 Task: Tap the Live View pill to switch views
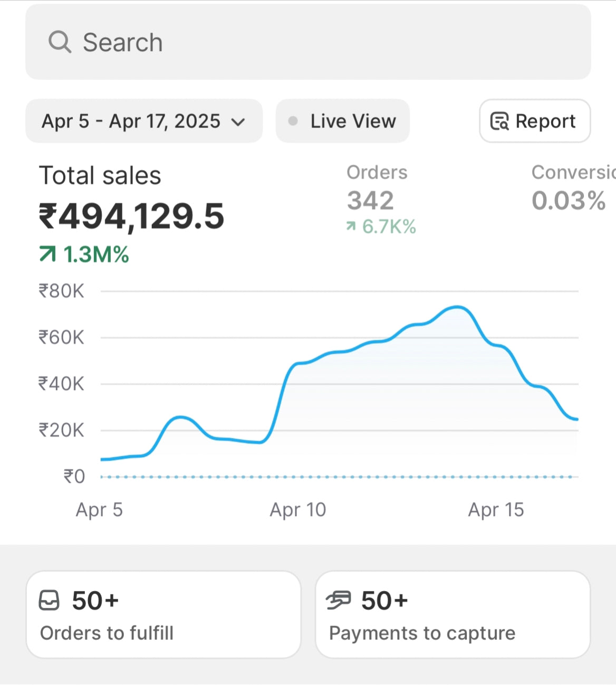pyautogui.click(x=342, y=121)
